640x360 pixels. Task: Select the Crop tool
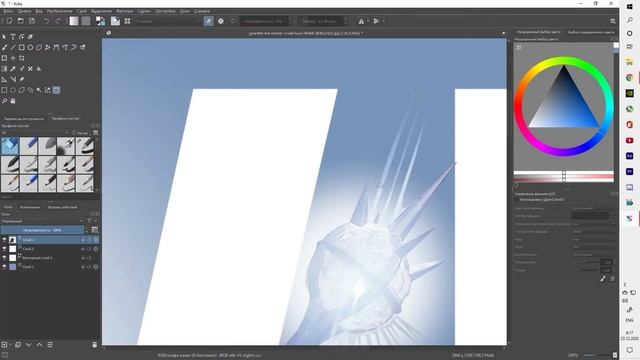point(22,58)
